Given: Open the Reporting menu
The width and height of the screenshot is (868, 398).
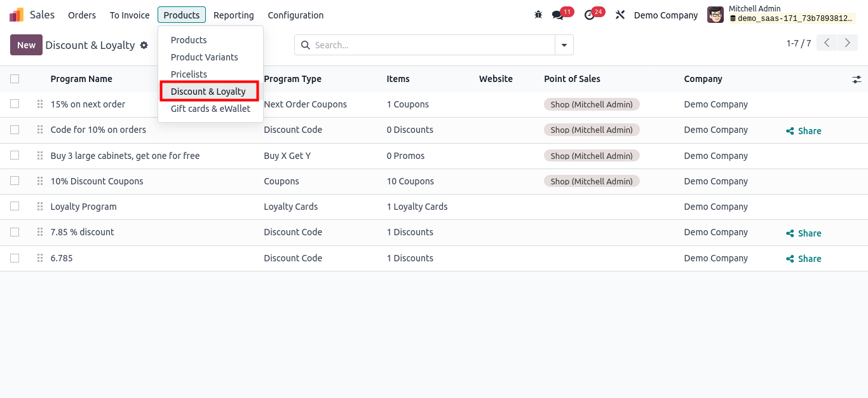Looking at the screenshot, I should pos(234,15).
